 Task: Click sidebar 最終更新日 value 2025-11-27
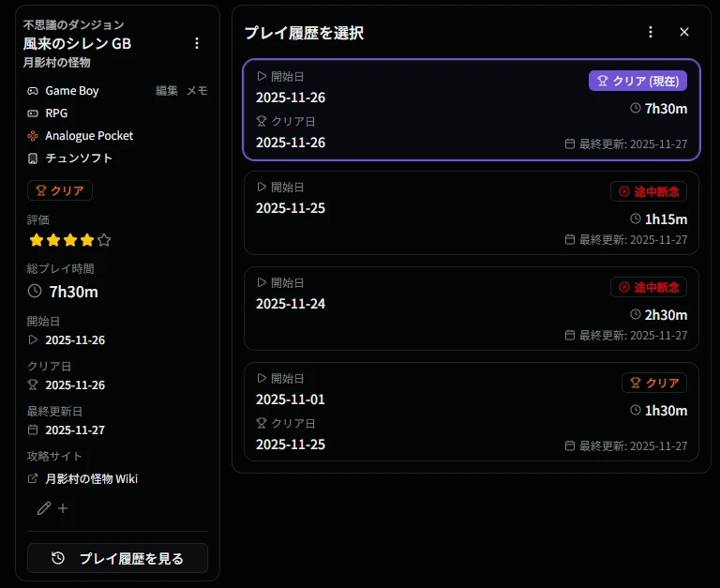(75, 430)
